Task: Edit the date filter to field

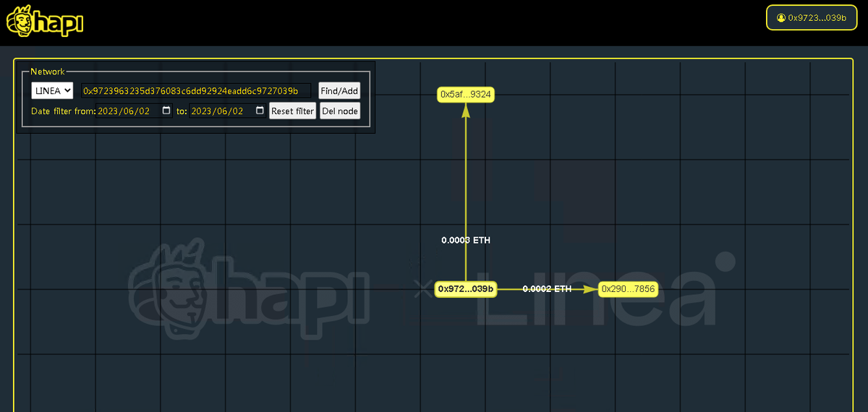Action: (228, 111)
